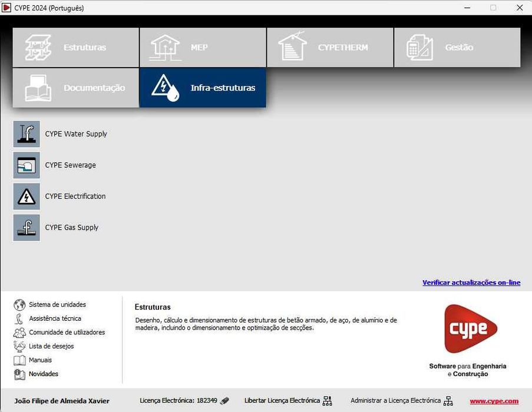Click the Lista de desejos icon

(x=19, y=346)
